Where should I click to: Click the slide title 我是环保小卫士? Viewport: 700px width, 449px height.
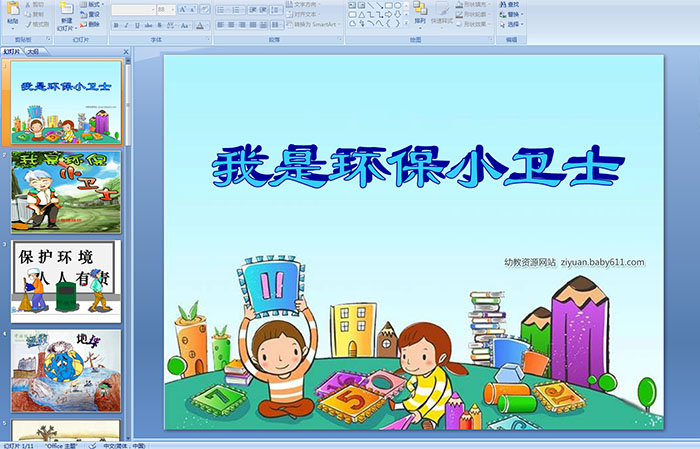point(418,166)
